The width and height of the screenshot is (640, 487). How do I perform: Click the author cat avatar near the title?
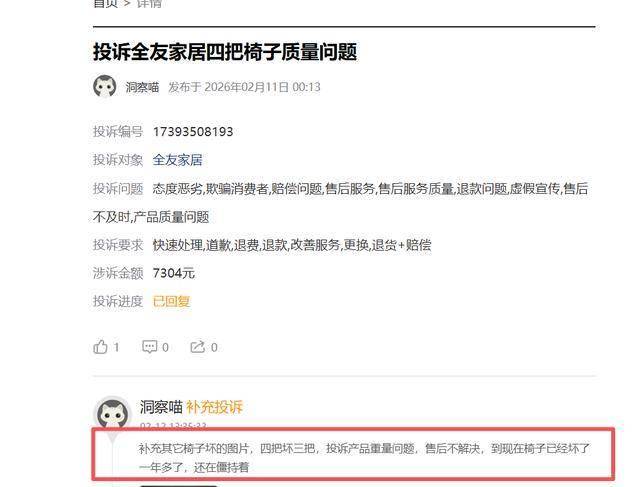coord(104,86)
